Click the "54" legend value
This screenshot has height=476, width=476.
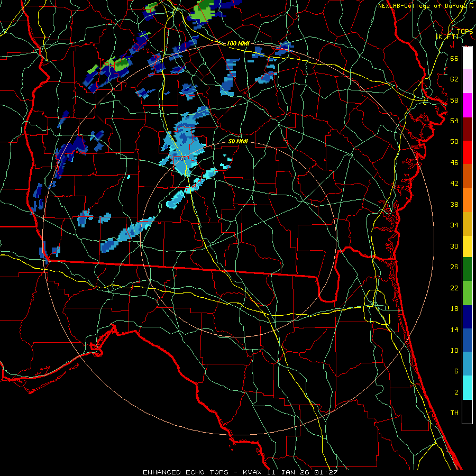[x=454, y=121]
